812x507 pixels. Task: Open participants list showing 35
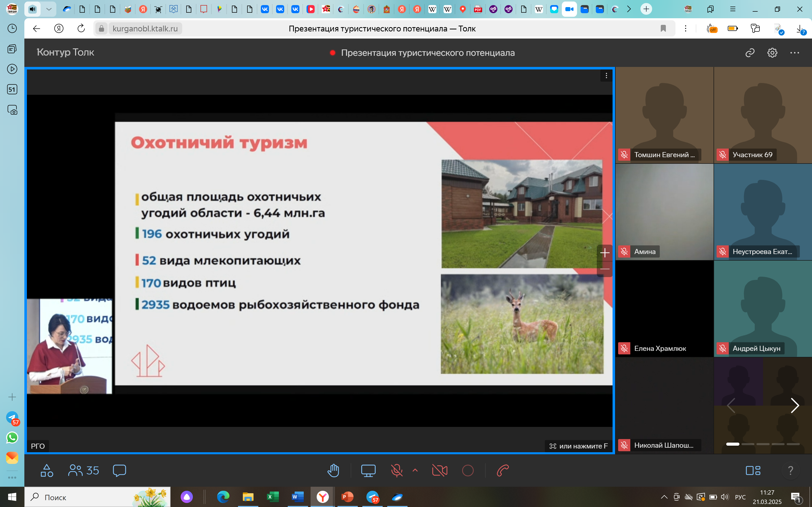[83, 470]
